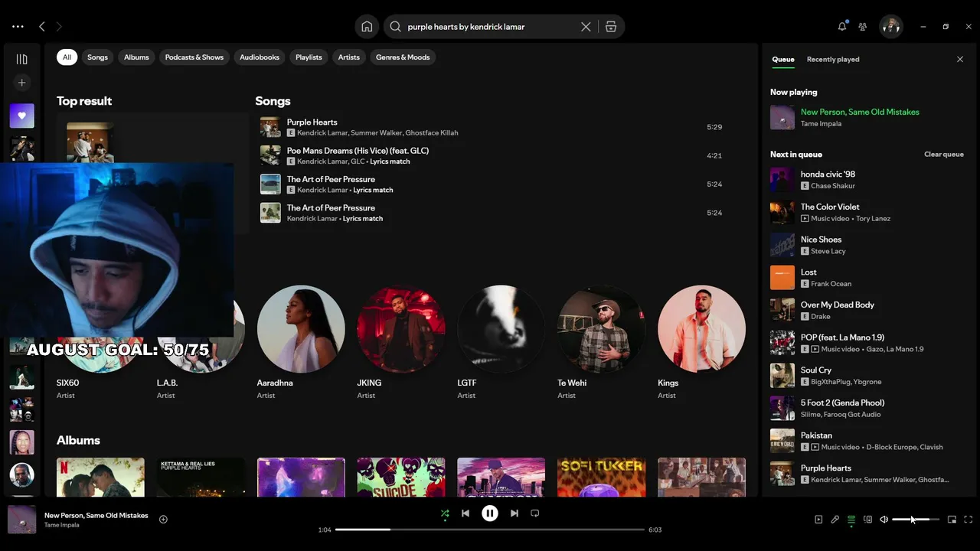Seek within the song progress bar
This screenshot has height=551, width=980.
click(490, 530)
